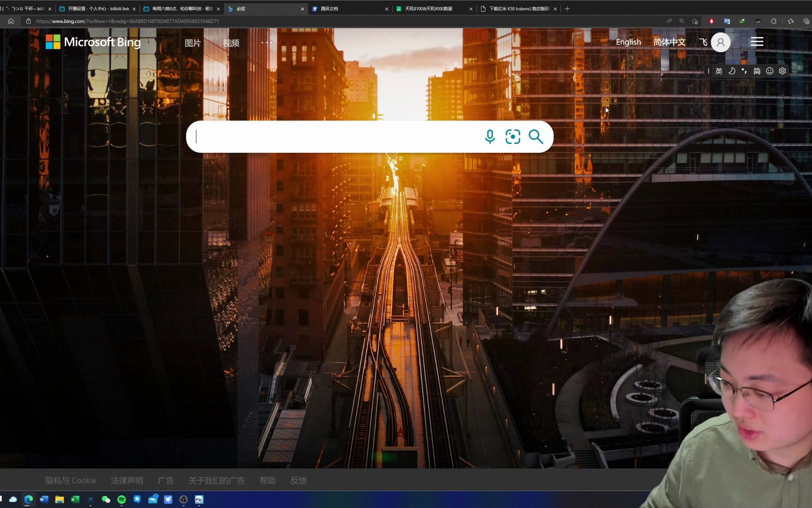812x508 pixels.
Task: Activate the read aloud icon
Action: tap(669, 21)
